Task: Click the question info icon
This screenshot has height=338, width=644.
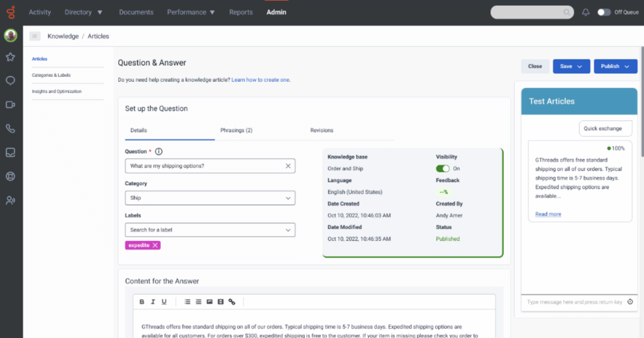Action: pyautogui.click(x=159, y=151)
